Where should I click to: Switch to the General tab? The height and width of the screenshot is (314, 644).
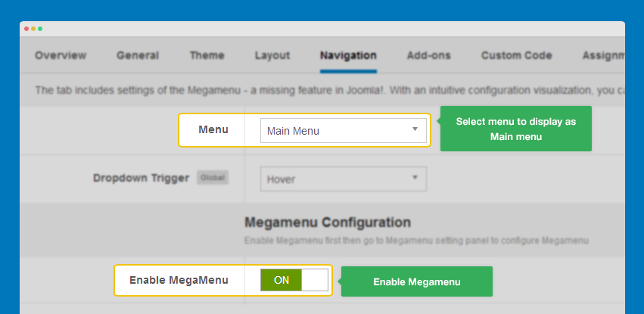pyautogui.click(x=138, y=55)
